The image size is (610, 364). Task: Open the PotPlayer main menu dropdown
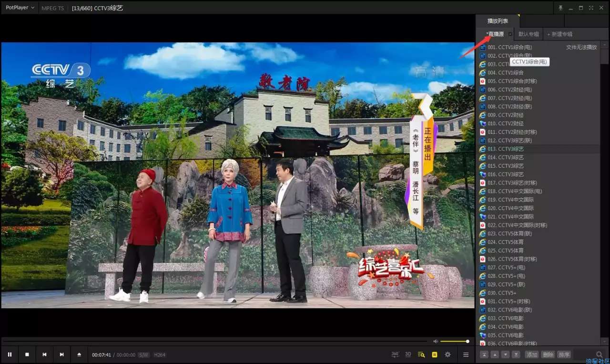[20, 8]
